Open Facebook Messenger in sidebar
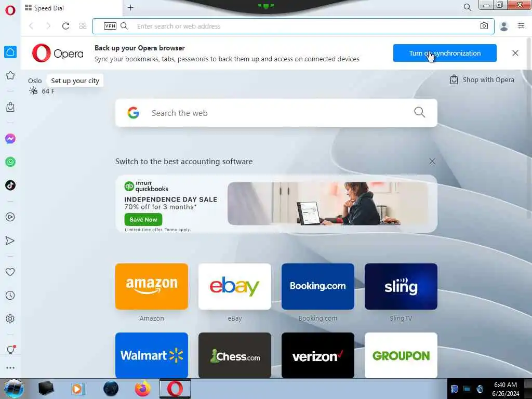This screenshot has width=532, height=399. (10, 139)
